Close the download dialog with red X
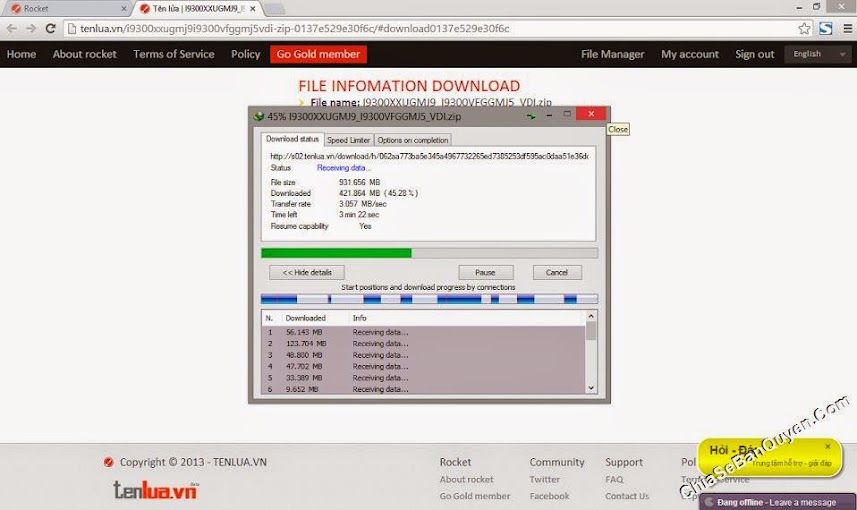Image resolution: width=857 pixels, height=510 pixels. point(591,114)
